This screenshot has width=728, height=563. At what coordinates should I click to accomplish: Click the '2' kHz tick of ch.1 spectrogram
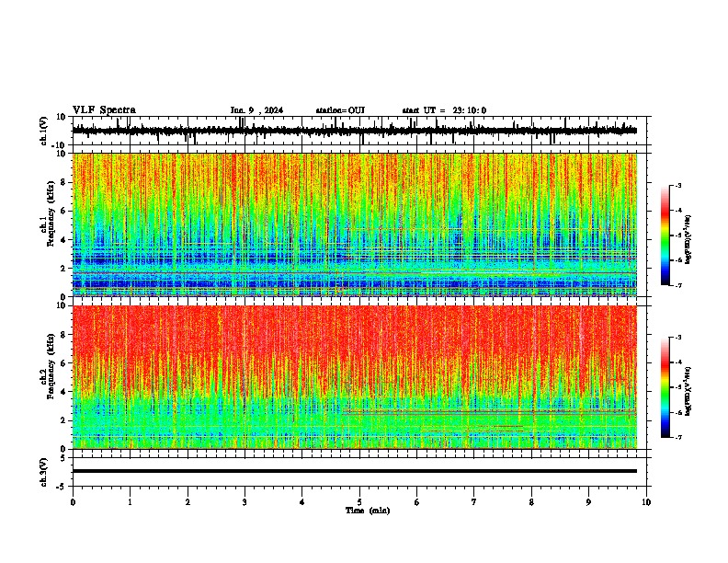click(63, 269)
